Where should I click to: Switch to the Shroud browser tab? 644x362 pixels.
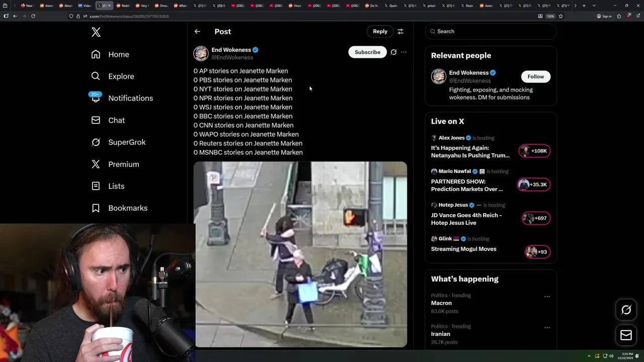(161, 6)
